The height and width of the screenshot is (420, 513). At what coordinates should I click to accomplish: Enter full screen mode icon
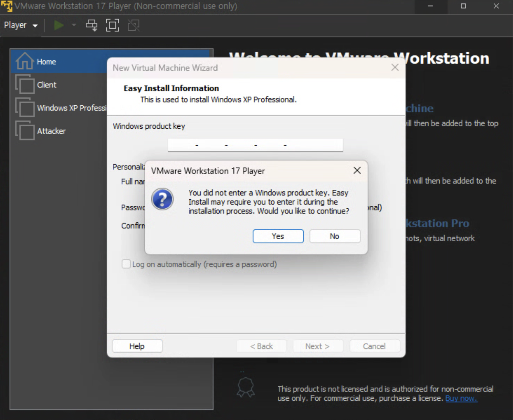coord(113,25)
